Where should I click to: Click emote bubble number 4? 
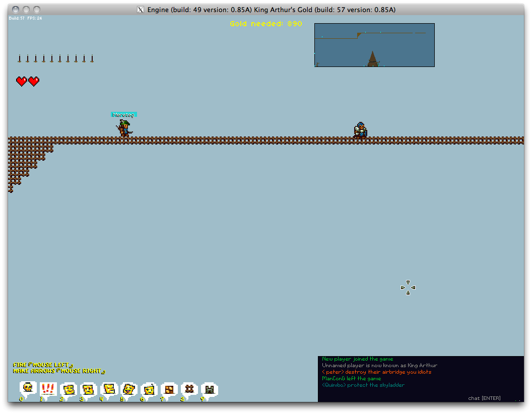(109, 389)
